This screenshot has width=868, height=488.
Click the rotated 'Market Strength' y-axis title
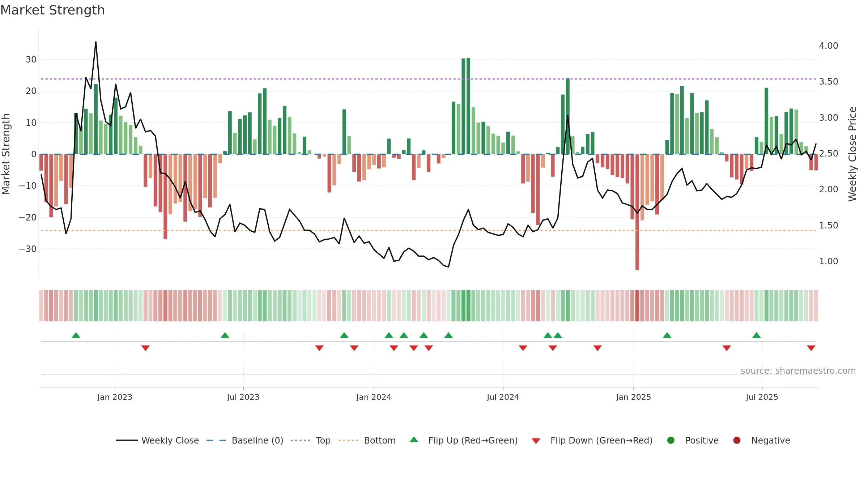(x=6, y=154)
